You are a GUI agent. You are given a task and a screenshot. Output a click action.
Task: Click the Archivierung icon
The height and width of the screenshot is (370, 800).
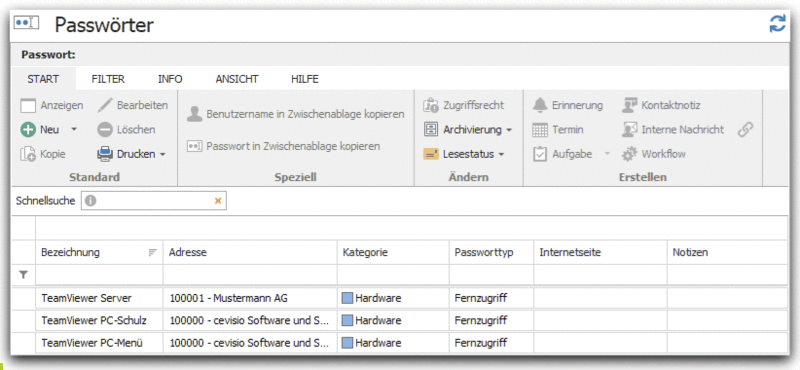[431, 130]
